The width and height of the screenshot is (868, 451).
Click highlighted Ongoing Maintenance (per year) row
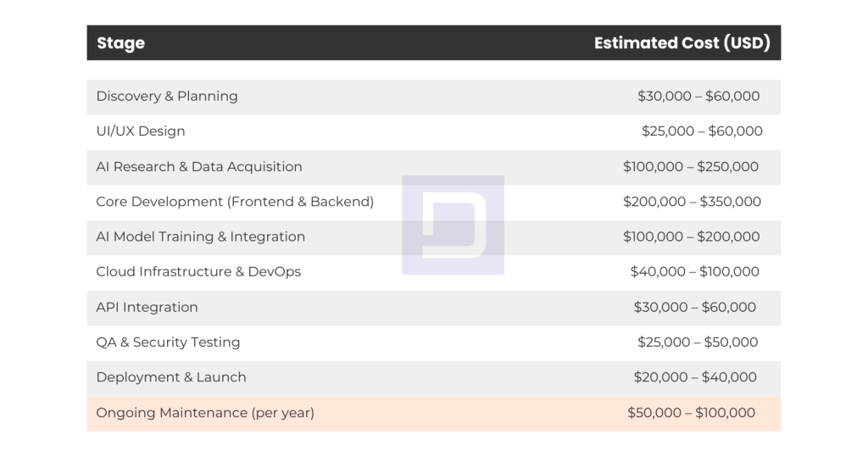[x=434, y=414]
